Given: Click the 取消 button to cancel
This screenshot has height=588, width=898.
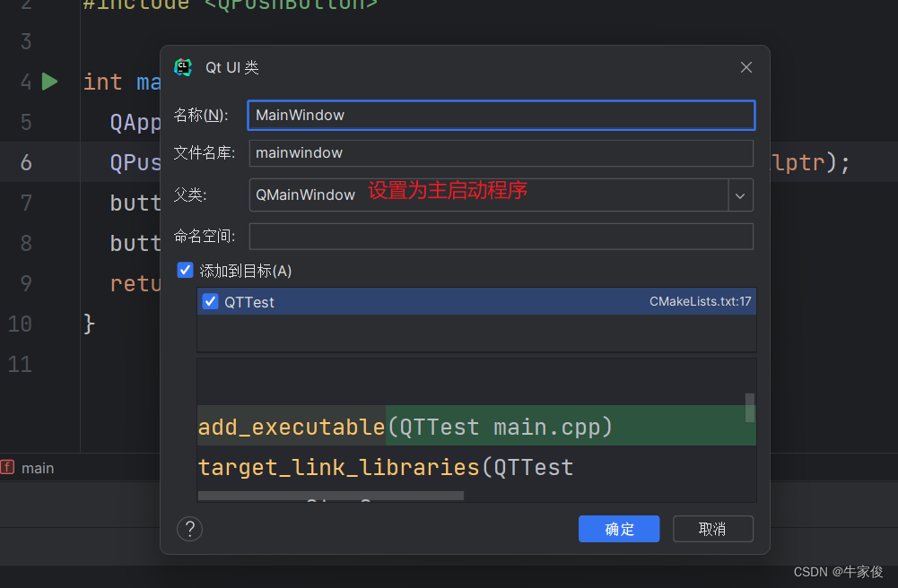Looking at the screenshot, I should (x=712, y=529).
